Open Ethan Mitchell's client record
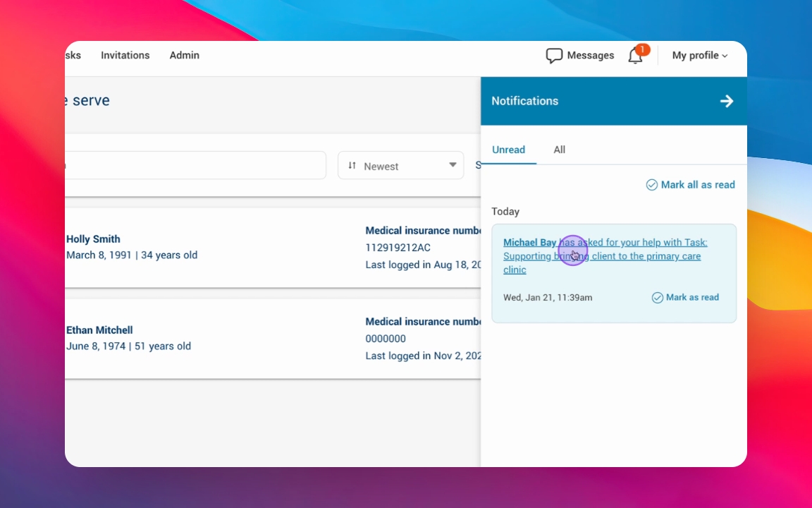 pos(99,330)
